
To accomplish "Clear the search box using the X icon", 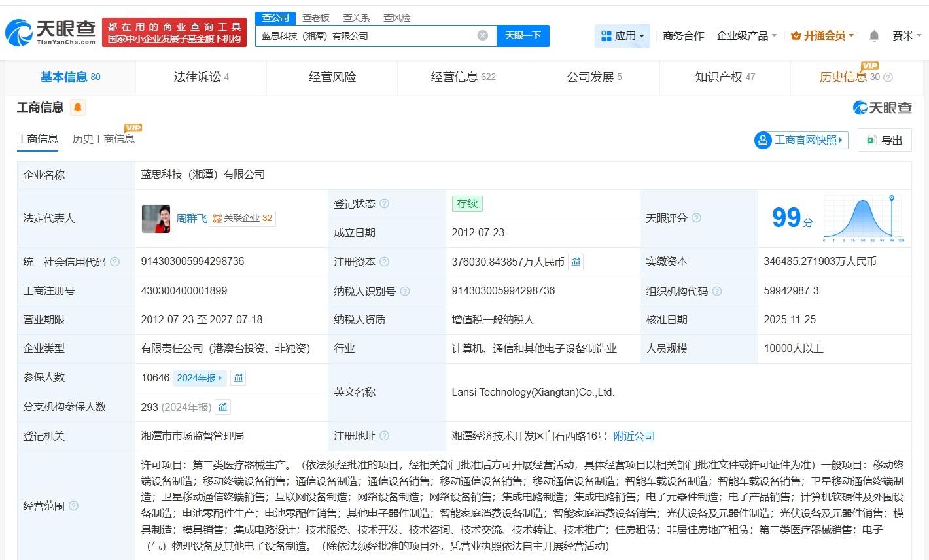I will pyautogui.click(x=483, y=36).
